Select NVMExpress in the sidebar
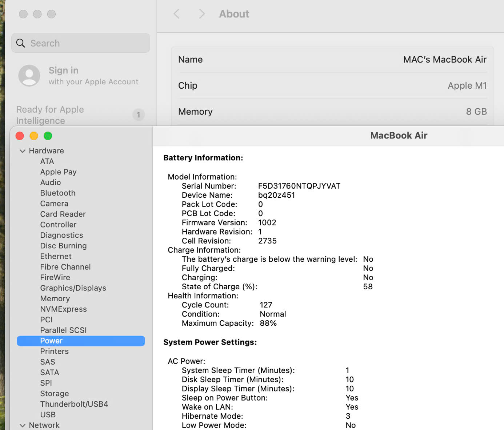The height and width of the screenshot is (430, 504). tap(63, 309)
